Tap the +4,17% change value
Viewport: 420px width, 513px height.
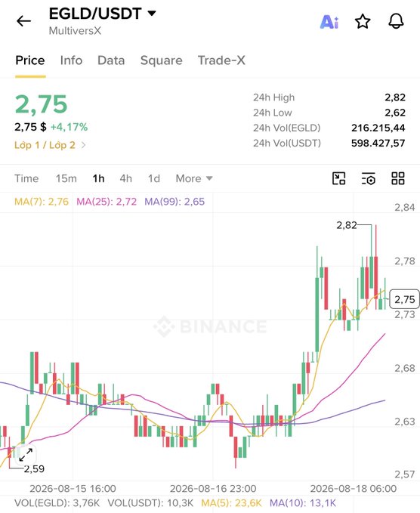tap(69, 127)
